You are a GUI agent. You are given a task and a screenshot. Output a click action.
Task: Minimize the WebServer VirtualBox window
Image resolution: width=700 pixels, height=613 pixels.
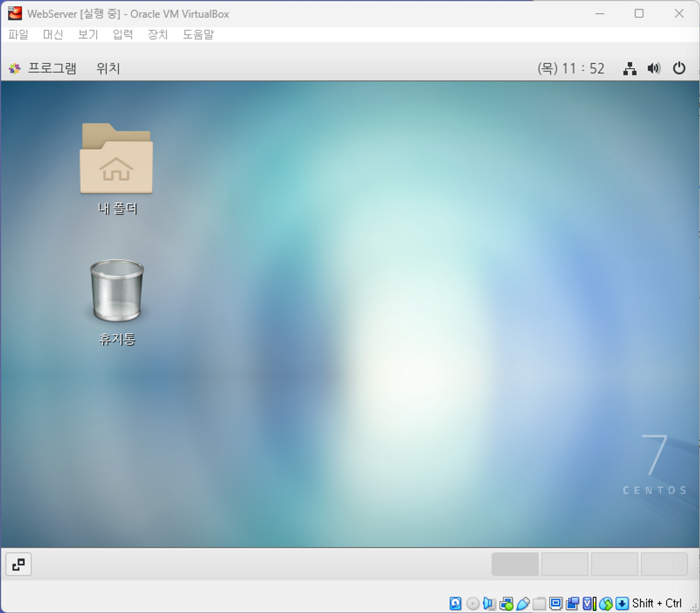[600, 14]
